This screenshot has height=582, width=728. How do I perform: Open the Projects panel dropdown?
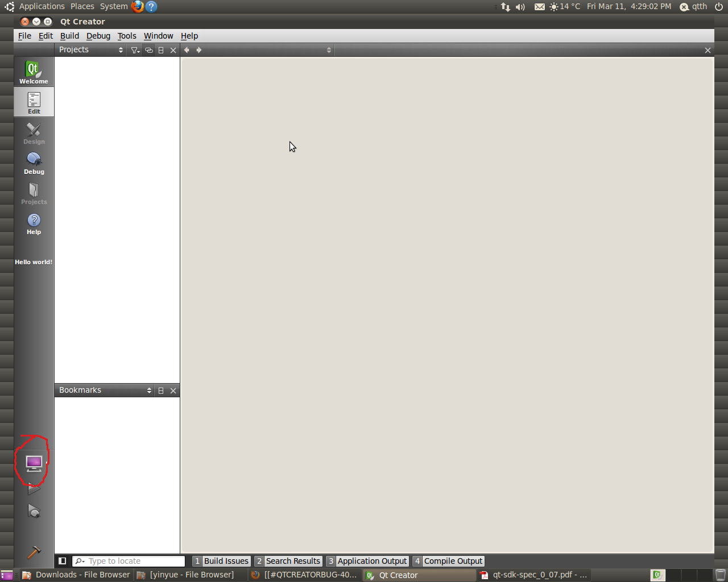point(91,50)
